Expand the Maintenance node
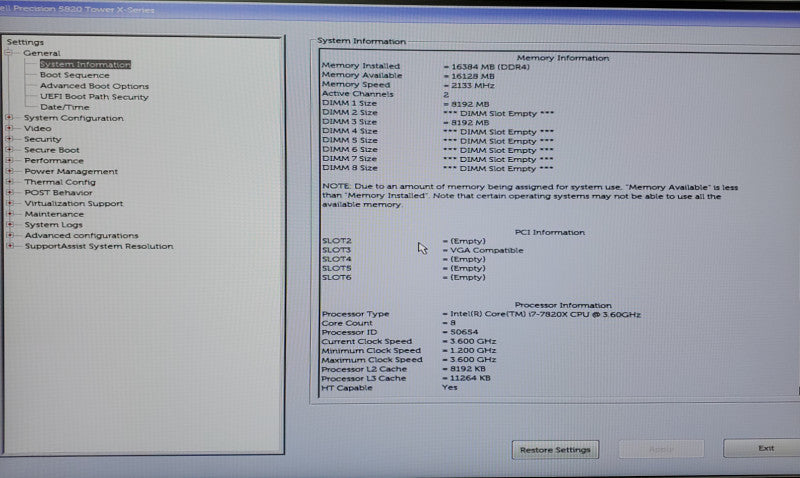The image size is (800, 478). point(9,214)
